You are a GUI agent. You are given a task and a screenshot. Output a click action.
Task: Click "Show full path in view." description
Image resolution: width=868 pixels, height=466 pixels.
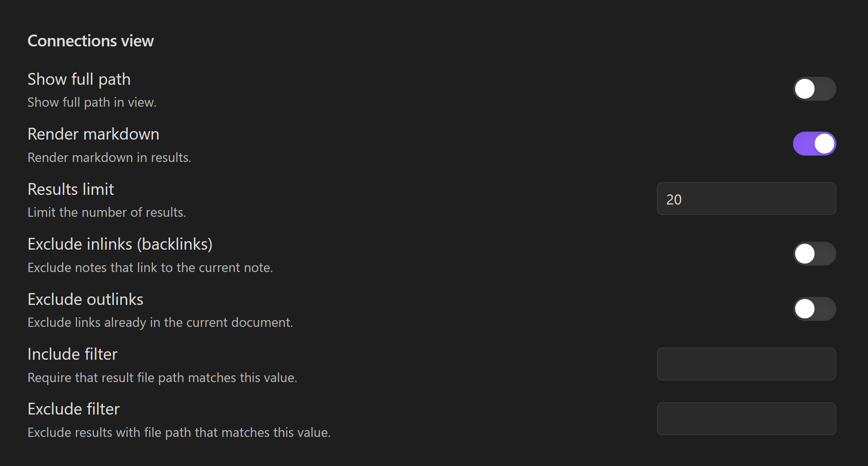click(x=92, y=102)
